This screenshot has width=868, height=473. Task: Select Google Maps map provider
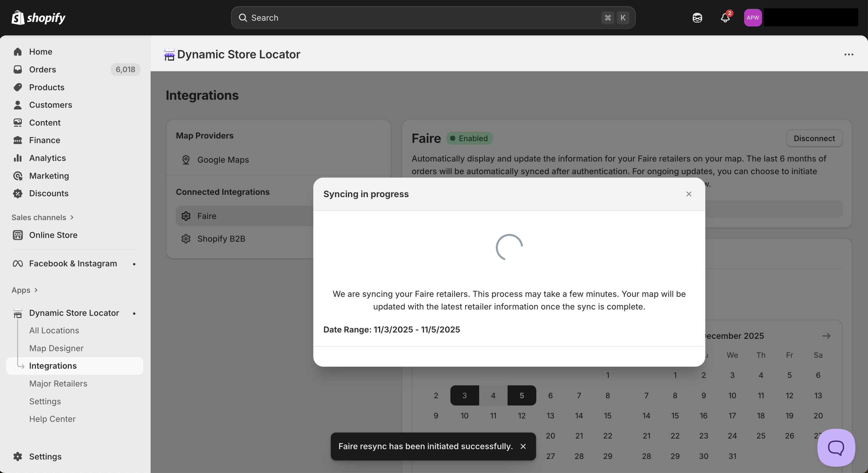pyautogui.click(x=223, y=160)
